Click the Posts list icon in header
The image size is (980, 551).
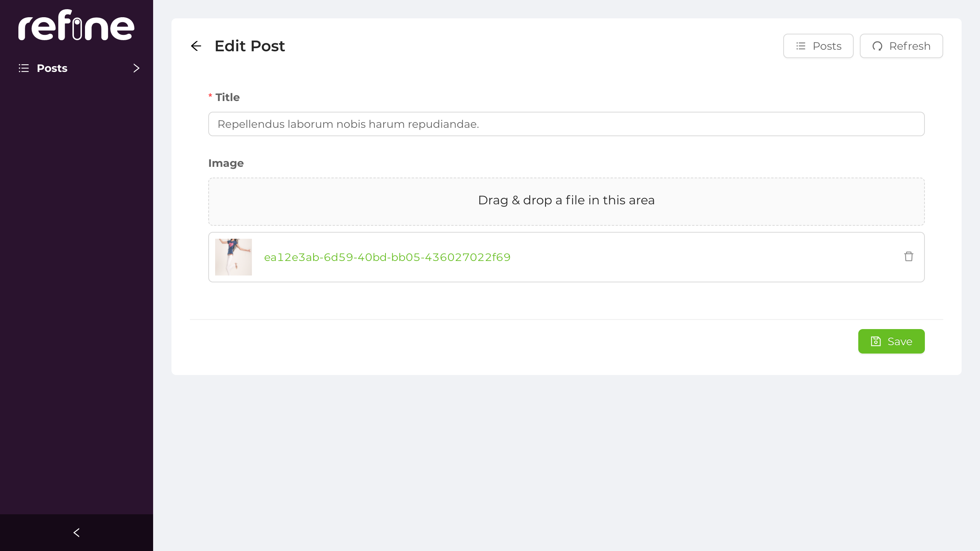coord(801,46)
